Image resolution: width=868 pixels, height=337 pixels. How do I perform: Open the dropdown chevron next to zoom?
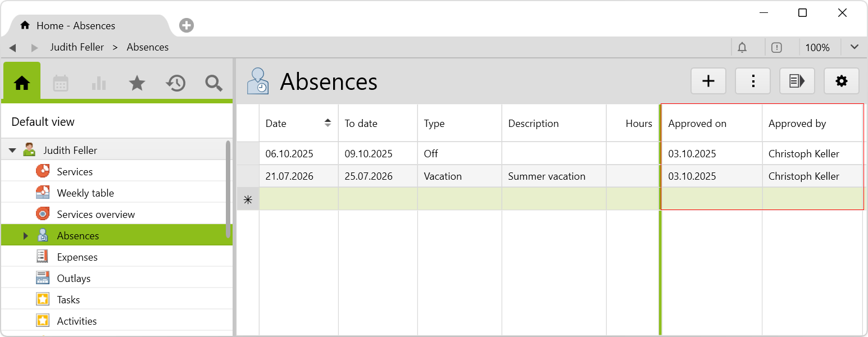point(854,47)
